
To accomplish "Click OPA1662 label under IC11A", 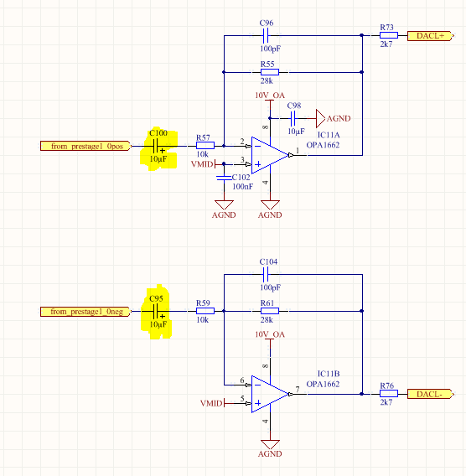I will 323,145.
